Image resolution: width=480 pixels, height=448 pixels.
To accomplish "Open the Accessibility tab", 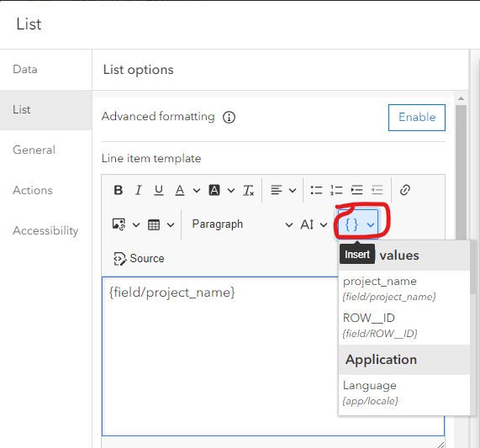I will coord(45,231).
